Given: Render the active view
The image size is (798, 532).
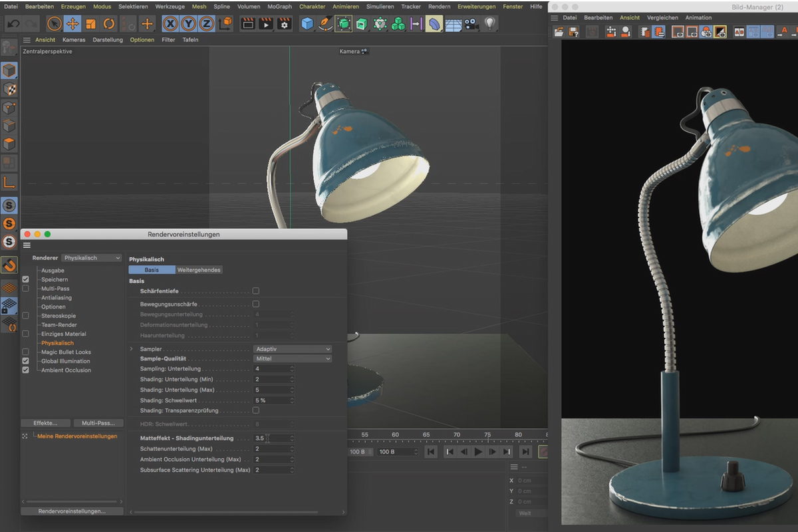Looking at the screenshot, I should (247, 24).
